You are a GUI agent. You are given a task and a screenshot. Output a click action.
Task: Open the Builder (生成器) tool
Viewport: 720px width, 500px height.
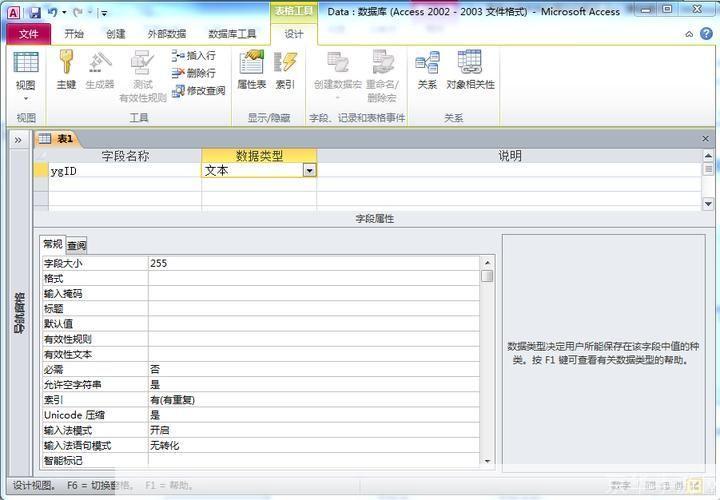(100, 70)
